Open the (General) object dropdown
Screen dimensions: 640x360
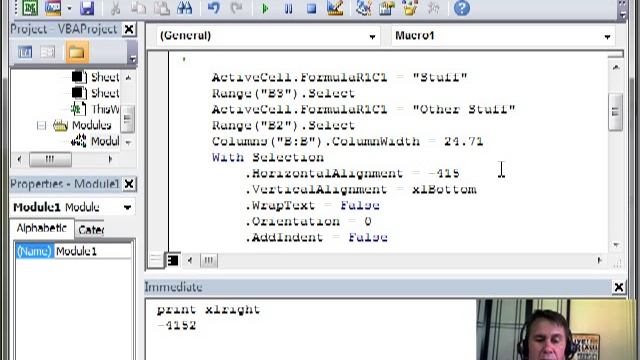click(372, 36)
